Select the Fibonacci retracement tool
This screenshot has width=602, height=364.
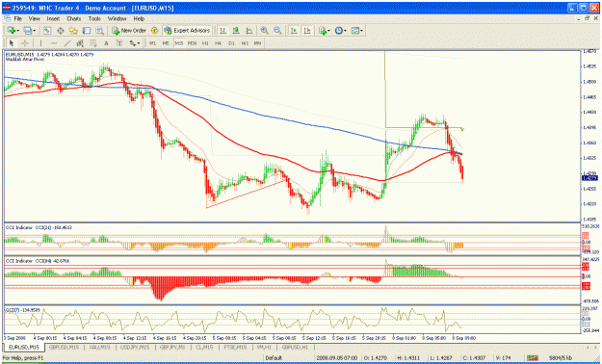92,43
